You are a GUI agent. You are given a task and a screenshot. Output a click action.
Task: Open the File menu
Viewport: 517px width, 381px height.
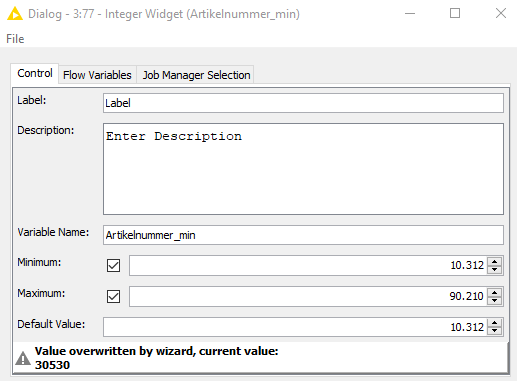point(15,39)
